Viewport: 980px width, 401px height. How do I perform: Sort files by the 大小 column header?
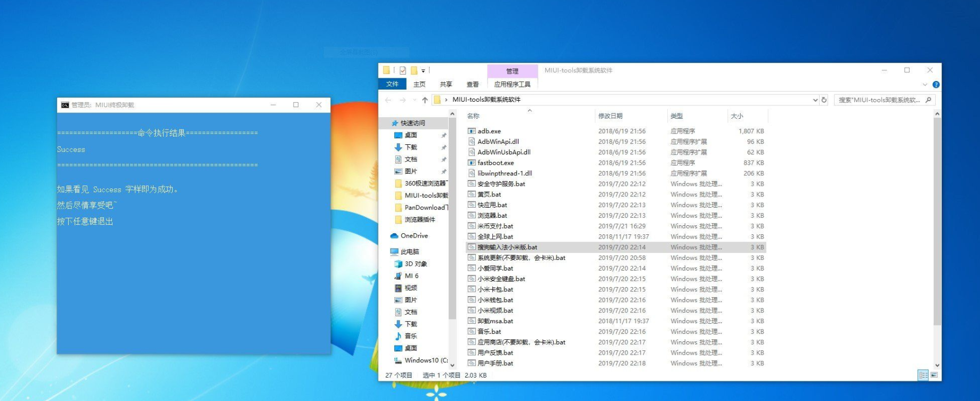point(748,116)
